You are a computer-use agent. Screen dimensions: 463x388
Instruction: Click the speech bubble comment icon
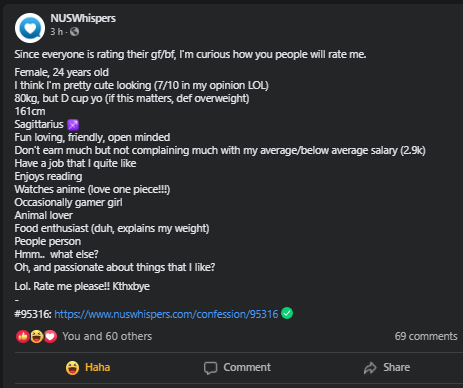[x=210, y=368]
